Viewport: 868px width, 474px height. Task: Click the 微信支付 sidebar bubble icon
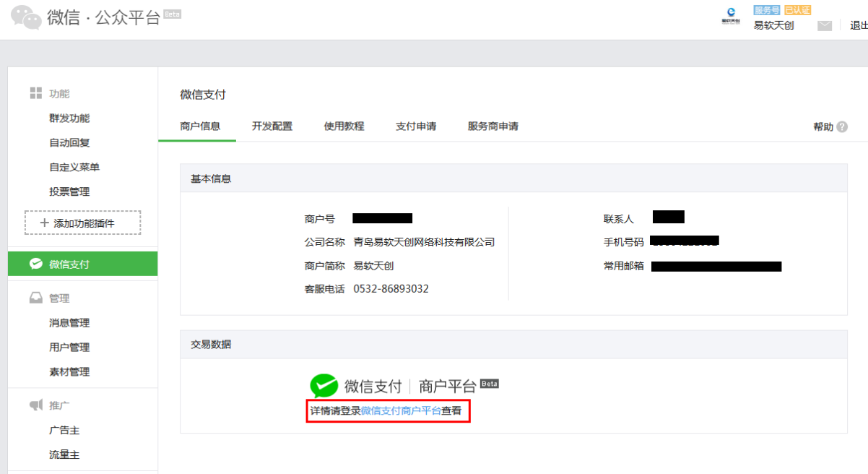click(35, 264)
